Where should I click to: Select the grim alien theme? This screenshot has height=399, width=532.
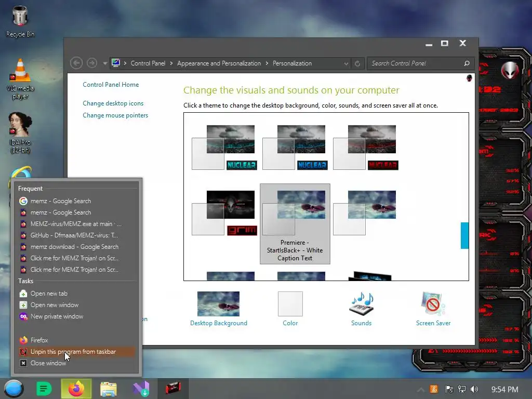click(x=224, y=213)
